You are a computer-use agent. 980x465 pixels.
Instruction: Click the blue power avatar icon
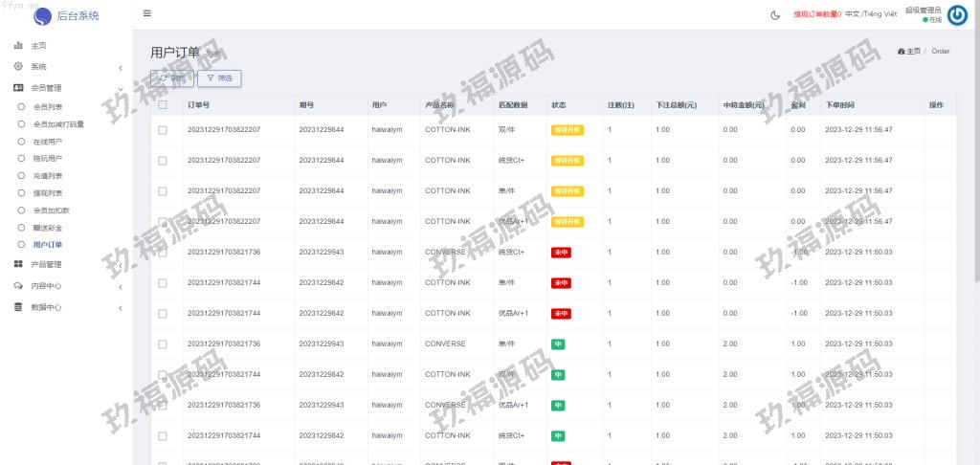957,13
